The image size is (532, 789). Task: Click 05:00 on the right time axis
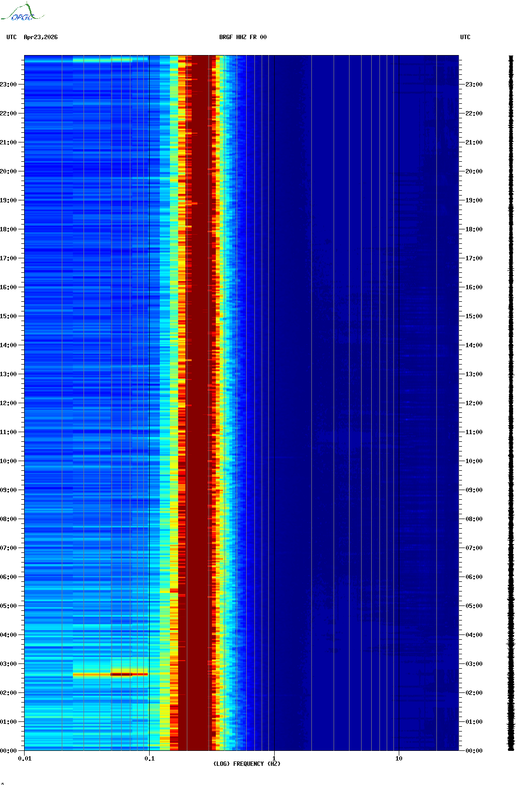point(474,606)
